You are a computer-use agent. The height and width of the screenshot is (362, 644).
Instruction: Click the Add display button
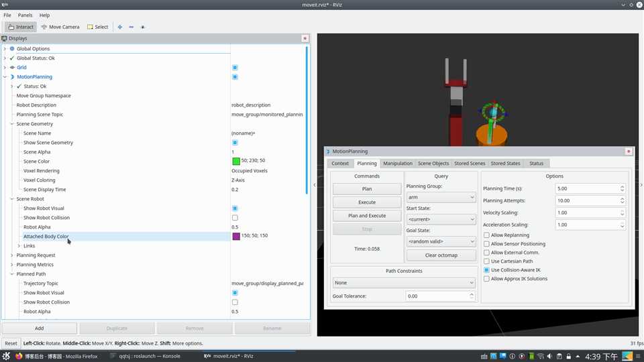coord(40,328)
